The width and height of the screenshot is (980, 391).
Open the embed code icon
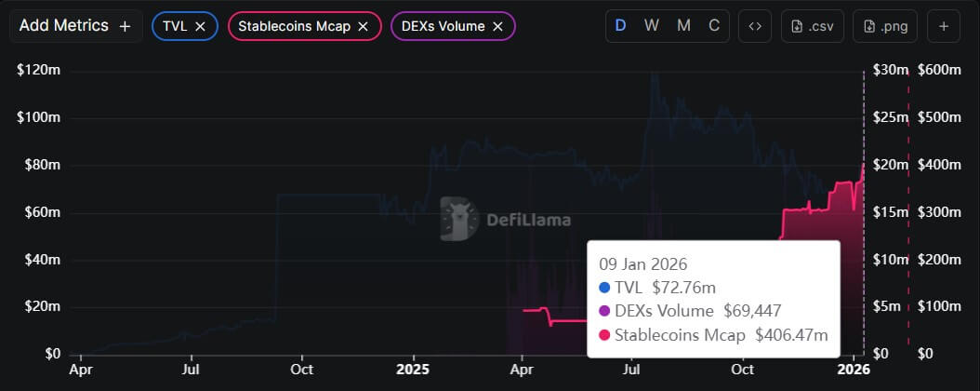pos(755,26)
